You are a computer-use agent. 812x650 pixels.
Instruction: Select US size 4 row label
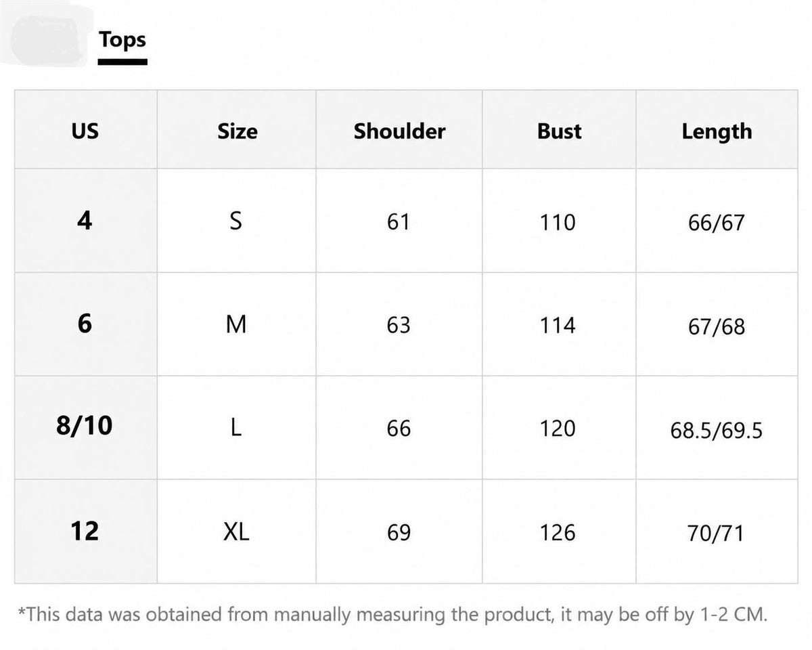point(85,221)
